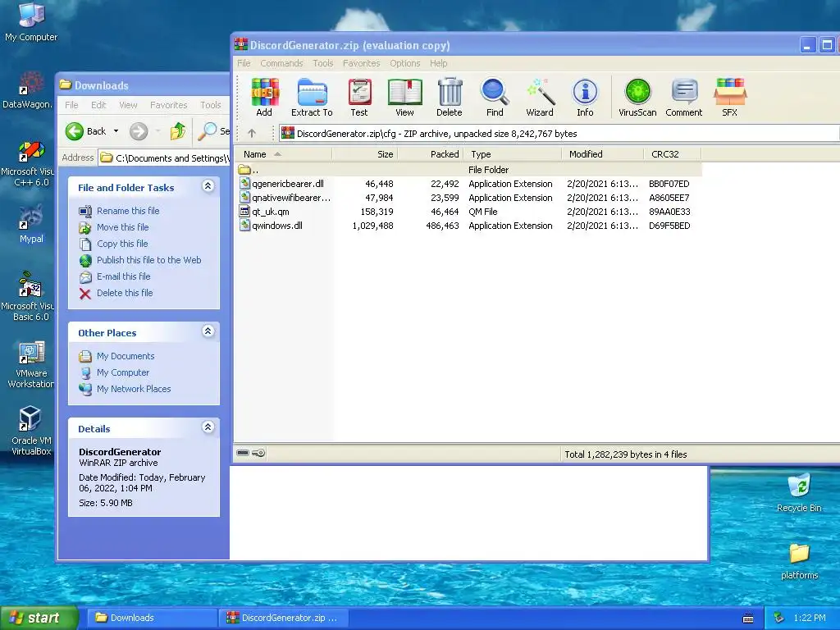840x630 pixels.
Task: Go up one folder in WinRAR
Action: click(252, 134)
